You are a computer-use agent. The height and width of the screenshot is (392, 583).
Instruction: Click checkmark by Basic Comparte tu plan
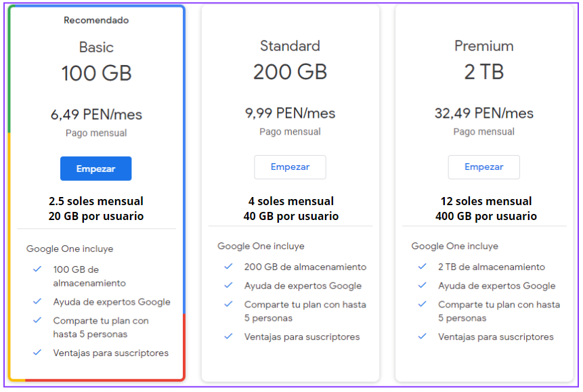click(x=38, y=320)
